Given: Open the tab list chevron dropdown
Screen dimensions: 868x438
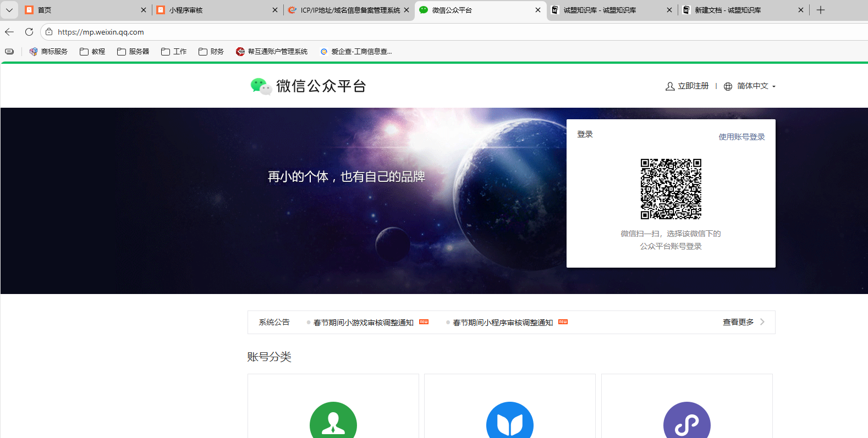Looking at the screenshot, I should click(x=9, y=10).
